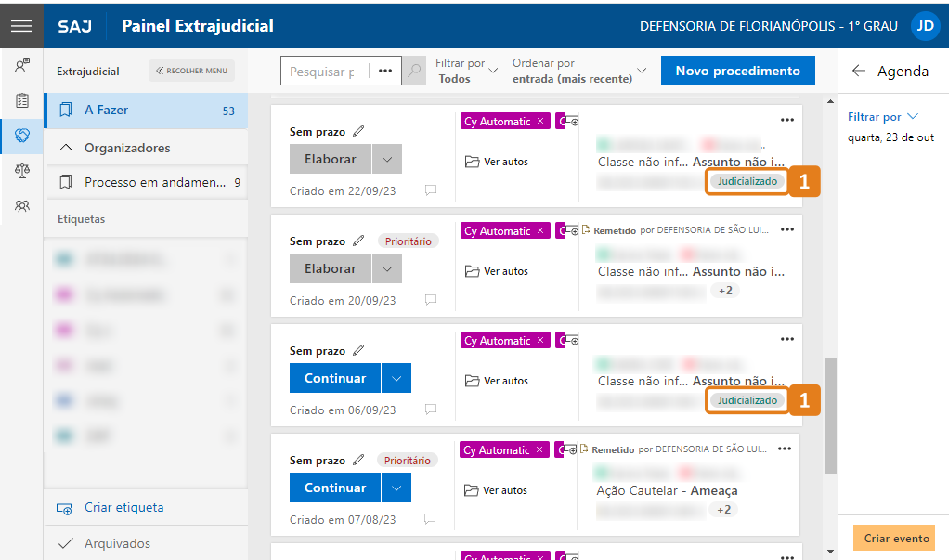Open Ver autos on 06/09/23 card
Viewport: 949px width, 560px height.
click(497, 381)
